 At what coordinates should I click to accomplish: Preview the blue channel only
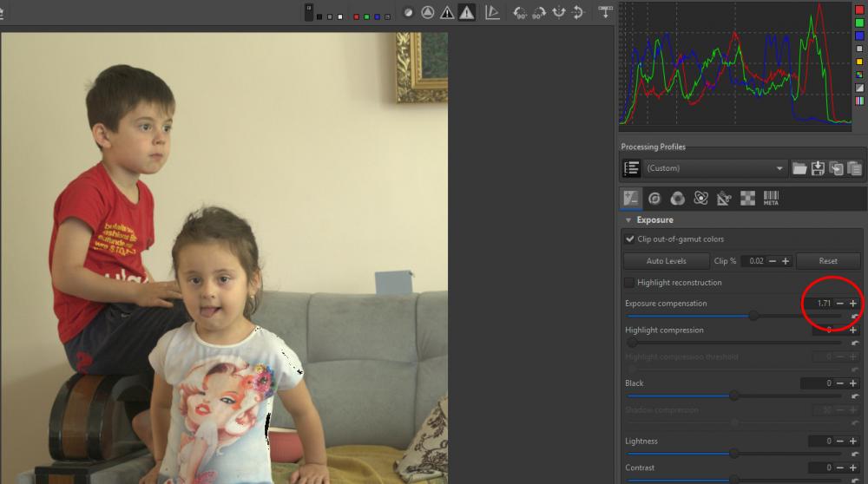(x=377, y=17)
